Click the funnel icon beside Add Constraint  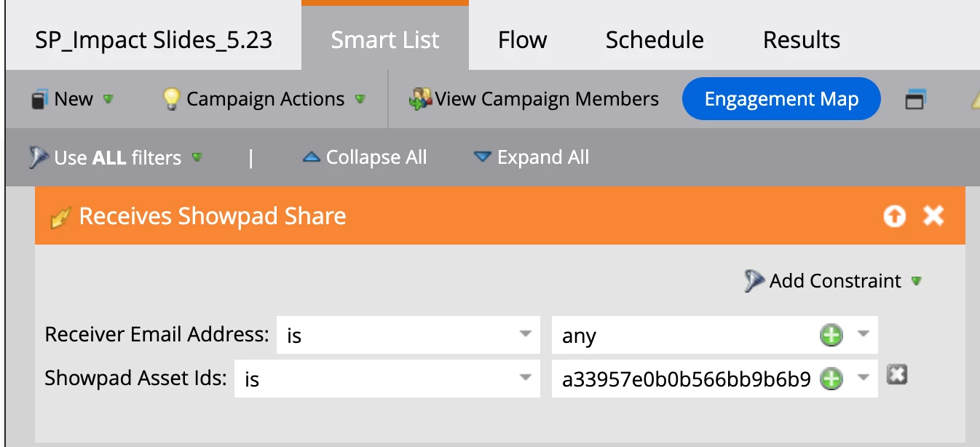pos(754,281)
